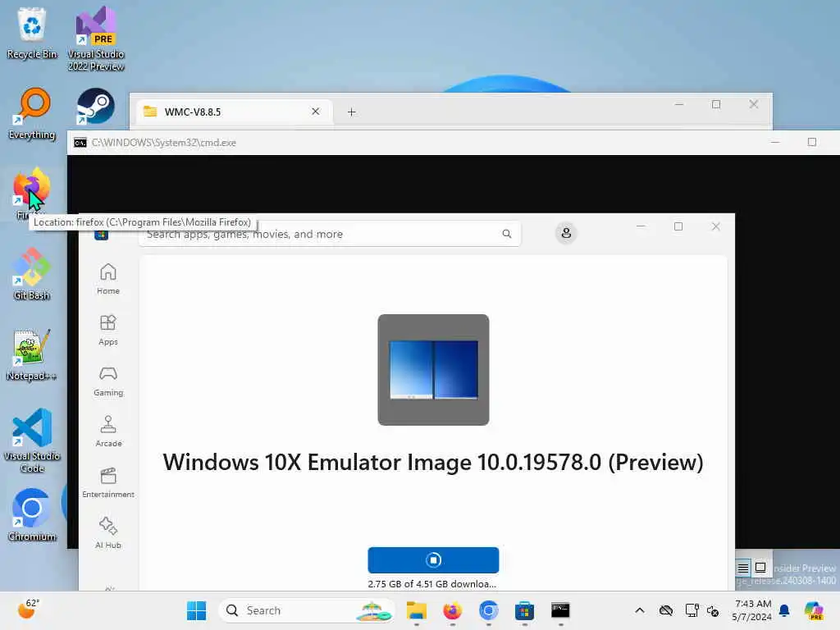Open clock and date flyout
Viewport: 840px width, 630px height.
point(752,610)
